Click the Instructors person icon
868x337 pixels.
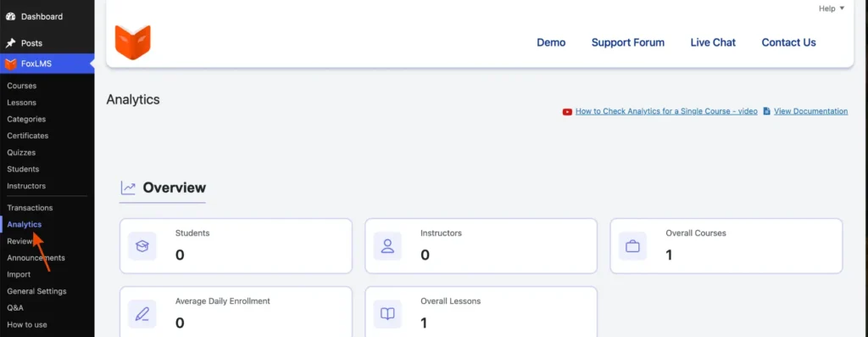click(x=387, y=246)
